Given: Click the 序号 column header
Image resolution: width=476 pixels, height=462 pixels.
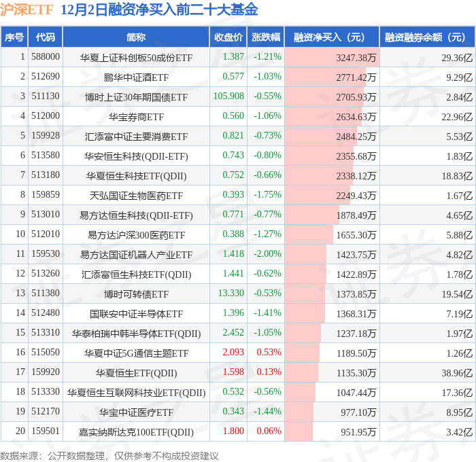Looking at the screenshot, I should coord(14,37).
